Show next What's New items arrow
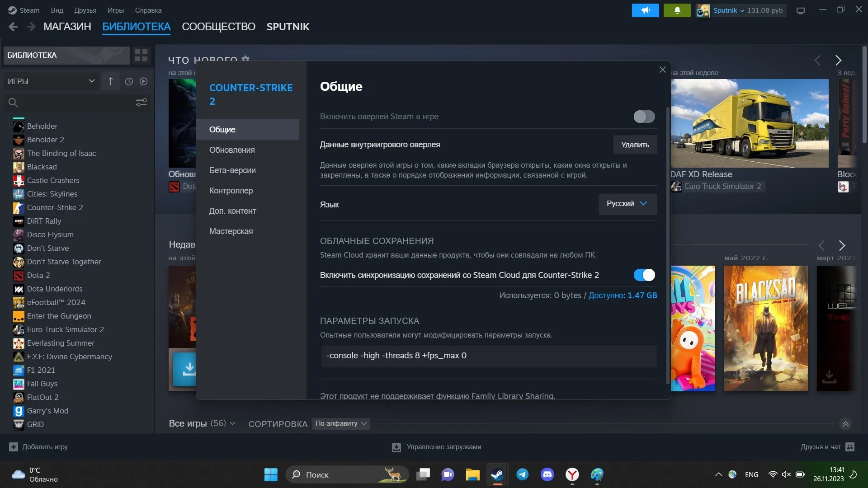The image size is (868, 488). (x=838, y=60)
